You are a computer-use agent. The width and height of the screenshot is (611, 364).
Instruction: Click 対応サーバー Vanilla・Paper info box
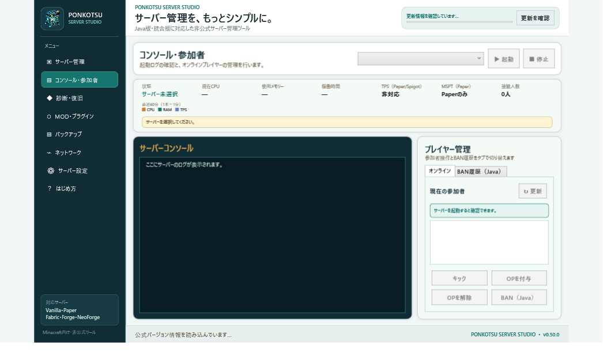click(x=80, y=310)
